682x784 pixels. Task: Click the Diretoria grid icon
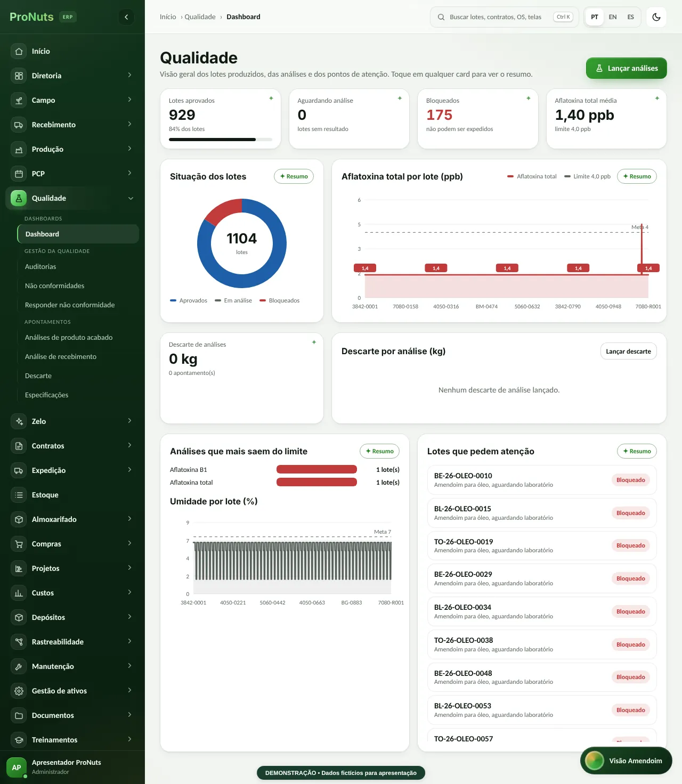click(x=19, y=76)
